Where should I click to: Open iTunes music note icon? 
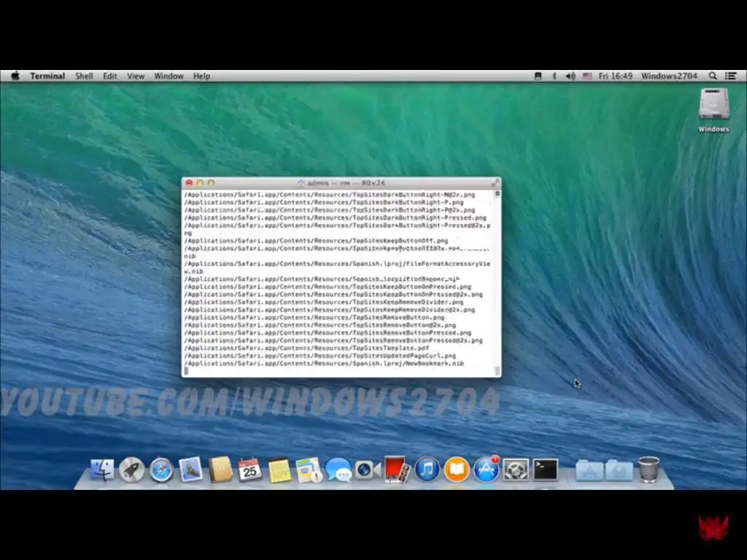point(427,470)
